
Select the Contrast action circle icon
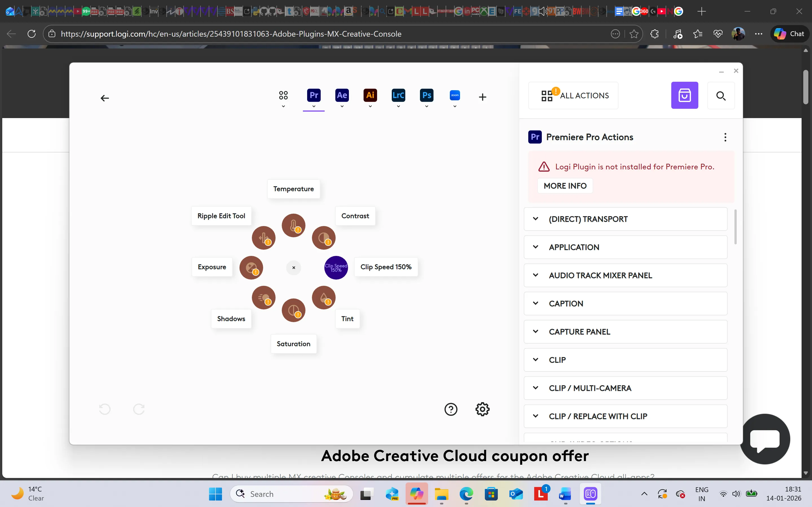[x=324, y=238]
